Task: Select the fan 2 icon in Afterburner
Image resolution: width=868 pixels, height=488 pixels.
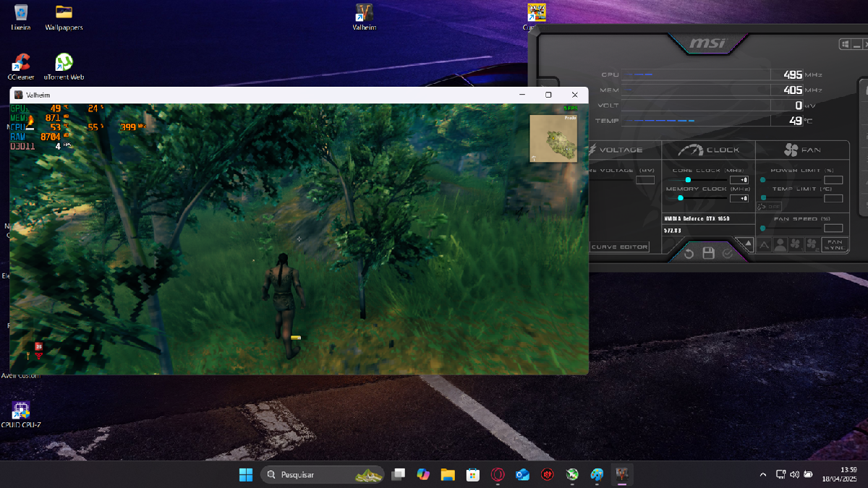Action: coord(812,245)
